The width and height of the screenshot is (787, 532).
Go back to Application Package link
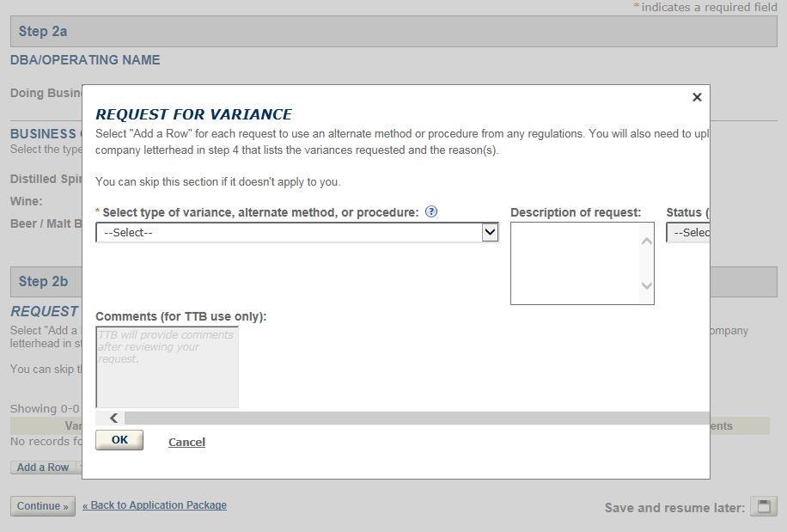pyautogui.click(x=155, y=505)
